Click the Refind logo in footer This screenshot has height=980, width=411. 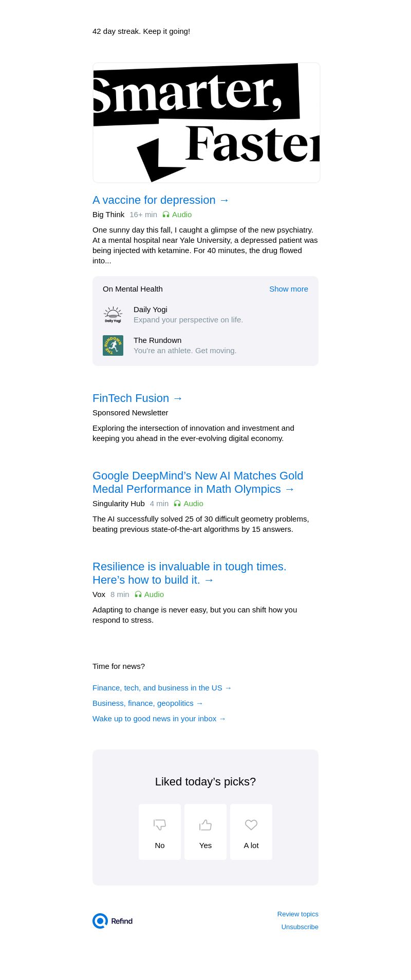click(113, 921)
